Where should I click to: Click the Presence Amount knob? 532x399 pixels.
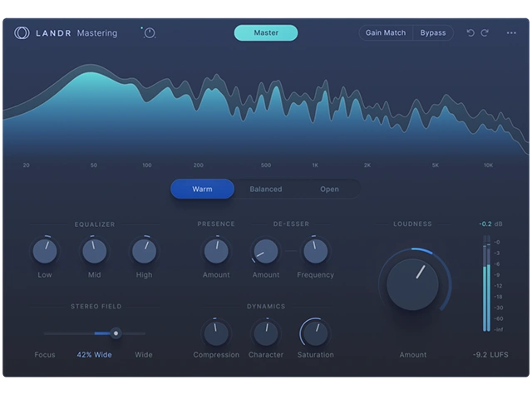[216, 251]
